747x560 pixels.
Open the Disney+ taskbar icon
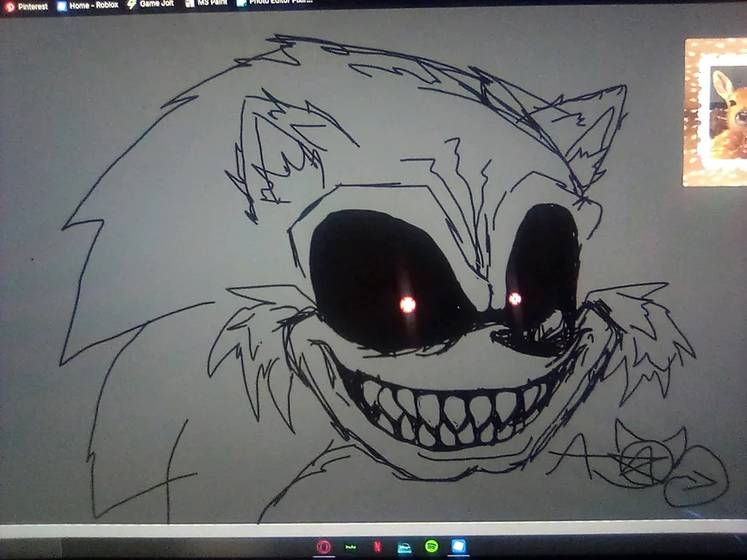(x=404, y=548)
